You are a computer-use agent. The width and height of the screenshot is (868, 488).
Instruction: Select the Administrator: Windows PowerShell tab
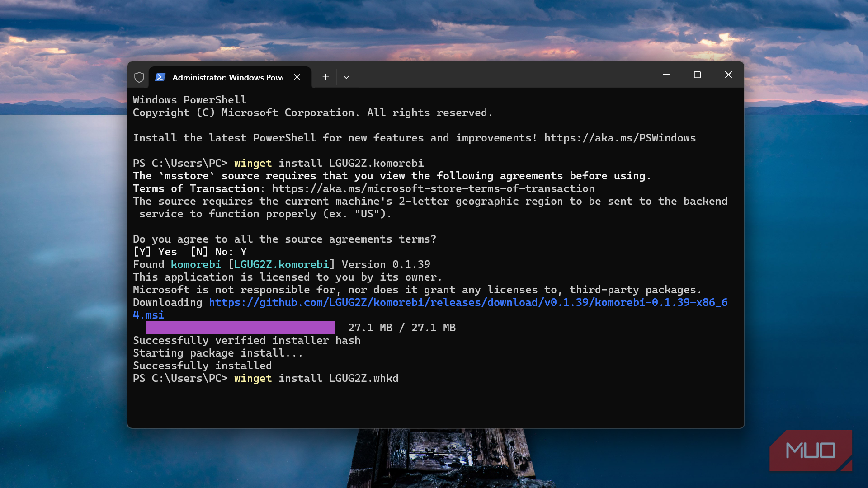pos(230,77)
